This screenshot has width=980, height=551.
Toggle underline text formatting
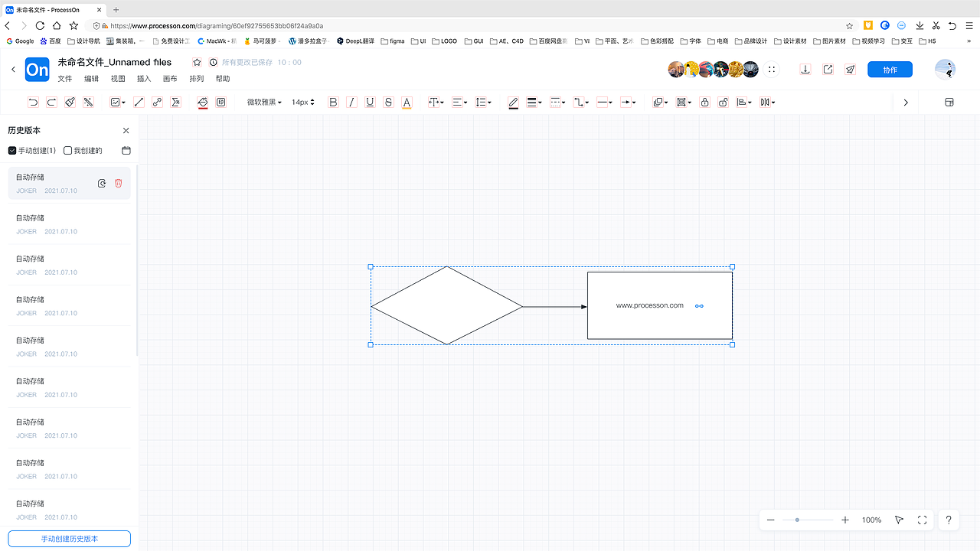click(370, 102)
